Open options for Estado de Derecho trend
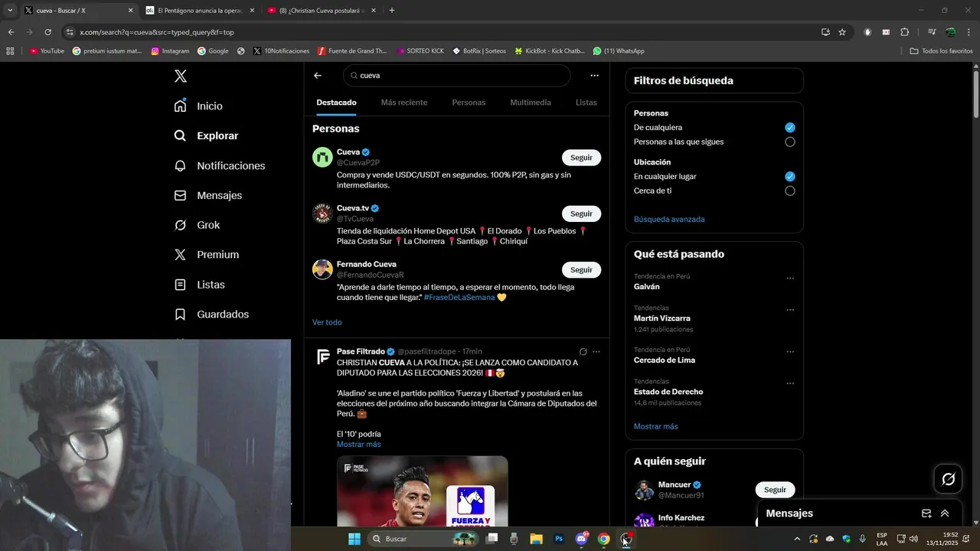Image resolution: width=980 pixels, height=551 pixels. tap(790, 383)
